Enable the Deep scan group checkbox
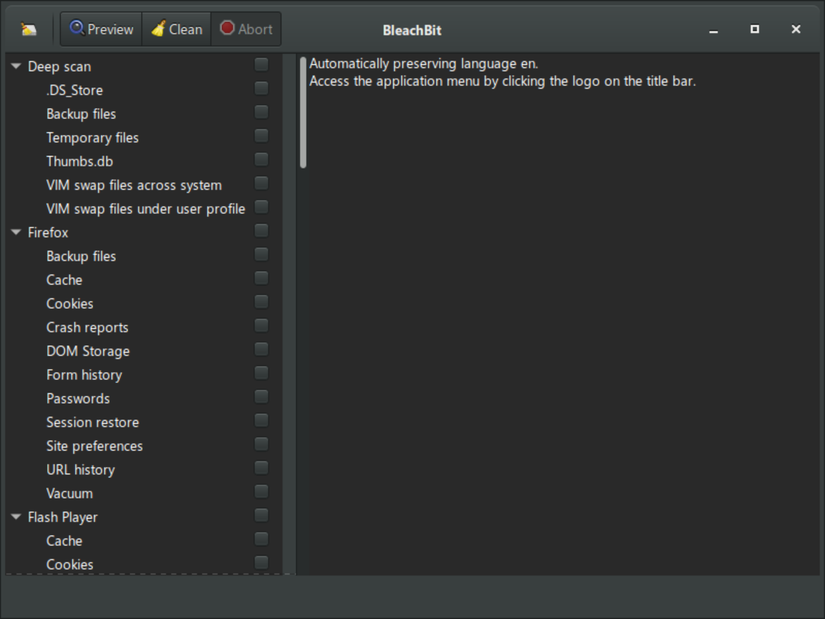Image resolution: width=825 pixels, height=619 pixels. pos(261,65)
